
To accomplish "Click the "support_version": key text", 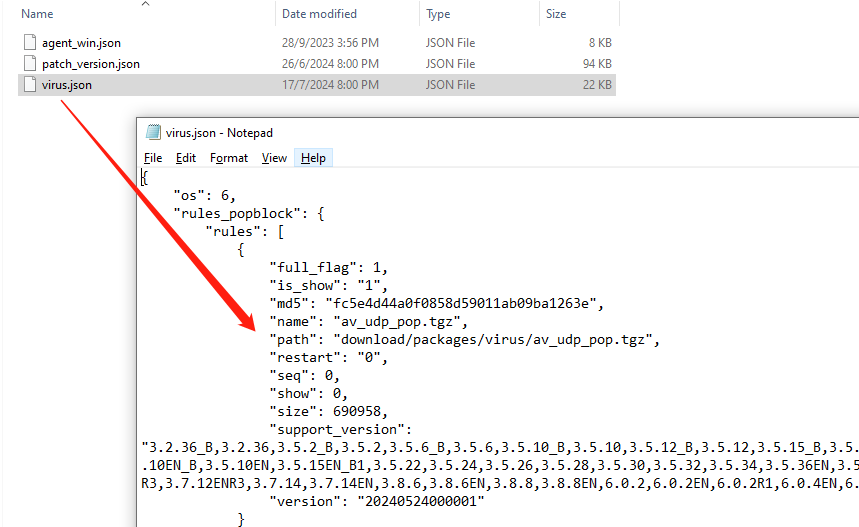I will tap(340, 429).
